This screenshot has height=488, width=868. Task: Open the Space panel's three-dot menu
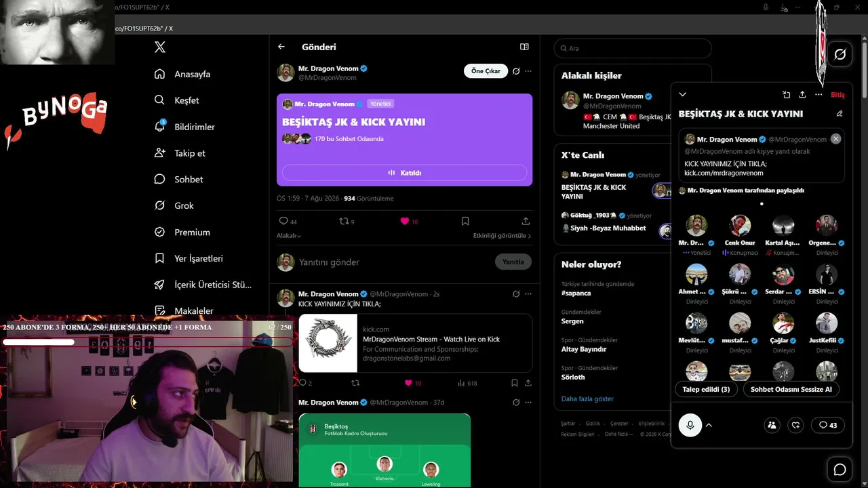coord(818,95)
